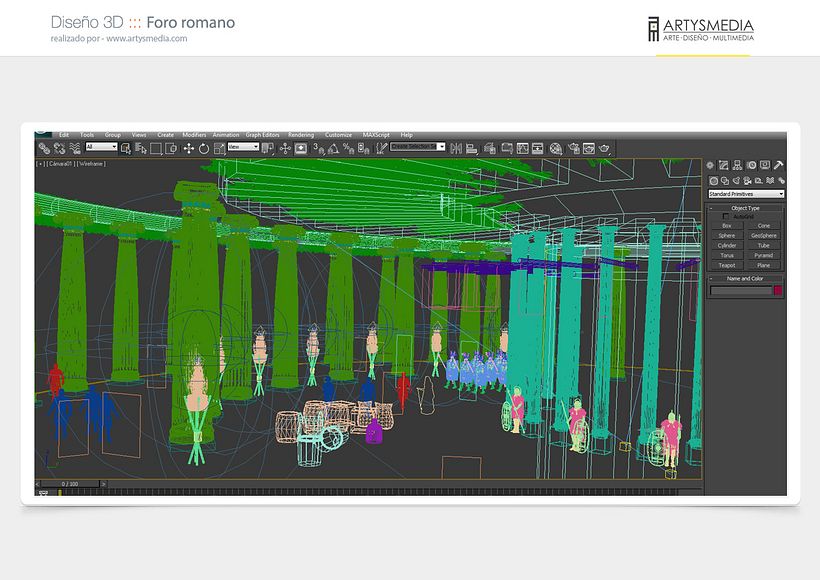Pick the object color swatch
820x580 pixels.
(778, 290)
